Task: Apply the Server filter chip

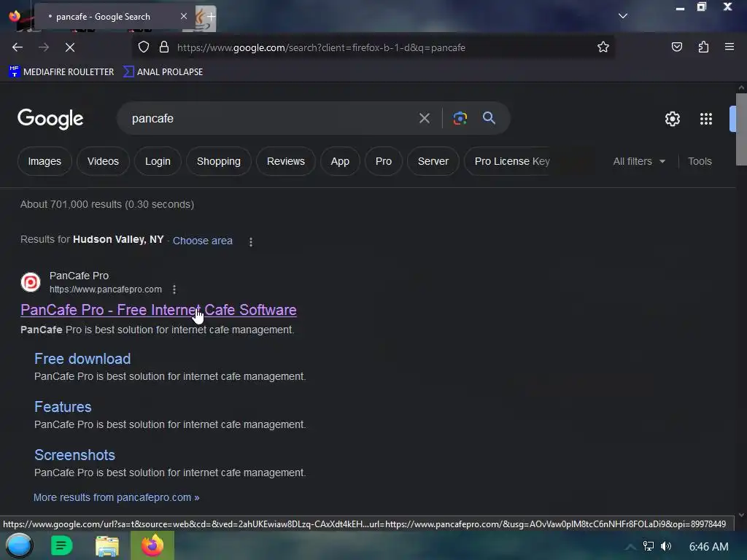Action: pyautogui.click(x=433, y=161)
